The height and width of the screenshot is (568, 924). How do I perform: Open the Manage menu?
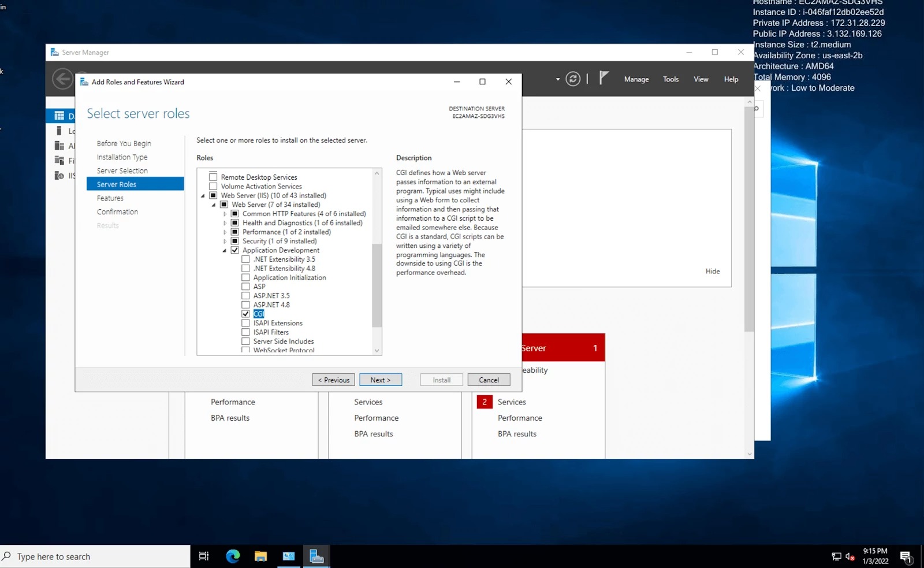636,79
